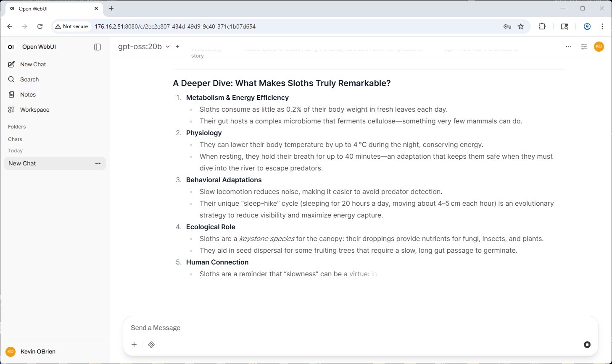Open the three-dot chat options menu at top right
The width and height of the screenshot is (612, 364).
tap(569, 47)
